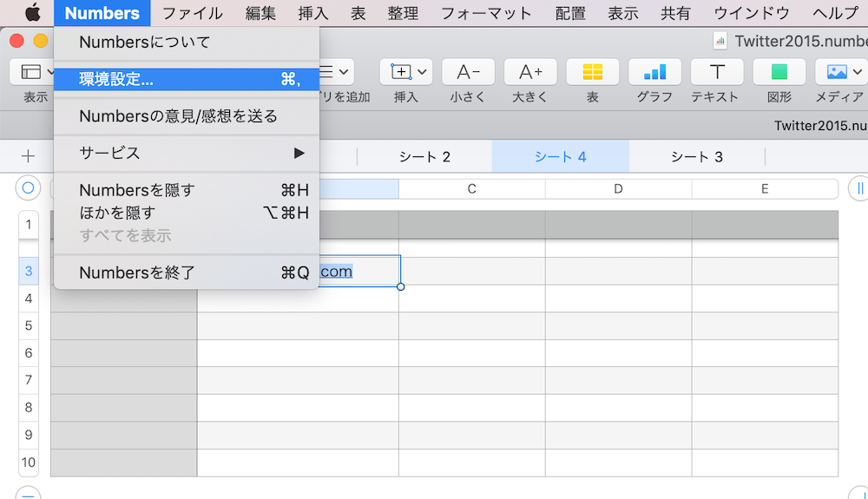Switch to シート 4 tab

click(x=560, y=156)
